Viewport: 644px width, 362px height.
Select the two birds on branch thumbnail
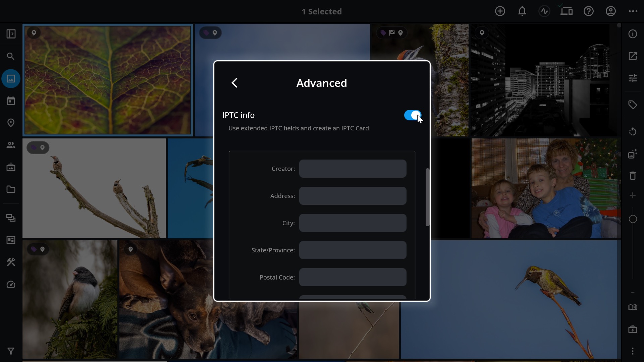tap(94, 188)
